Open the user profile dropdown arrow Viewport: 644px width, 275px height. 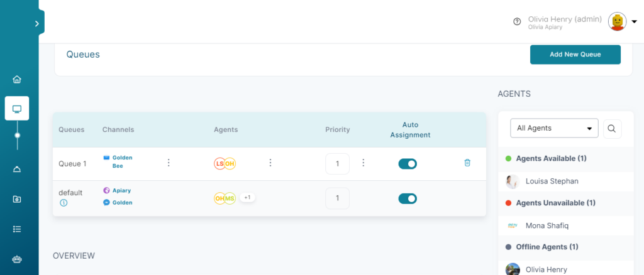634,22
